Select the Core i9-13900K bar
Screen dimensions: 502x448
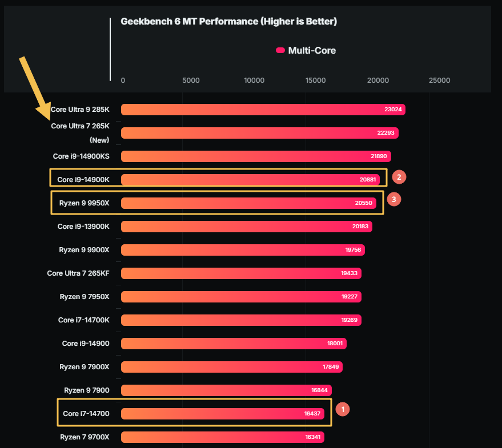[247, 227]
